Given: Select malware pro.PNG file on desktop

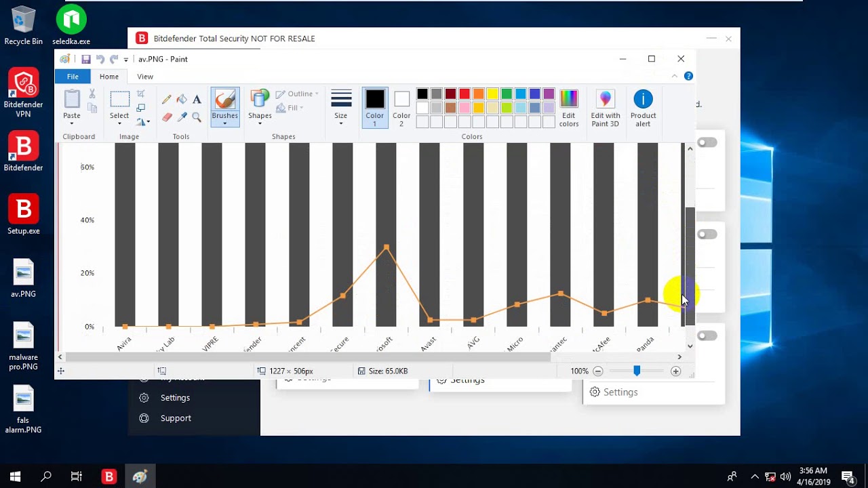Looking at the screenshot, I should point(24,347).
